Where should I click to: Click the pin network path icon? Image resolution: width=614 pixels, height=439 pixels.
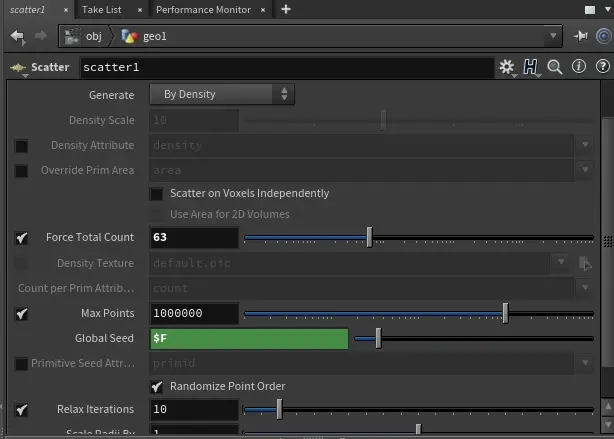[x=582, y=36]
